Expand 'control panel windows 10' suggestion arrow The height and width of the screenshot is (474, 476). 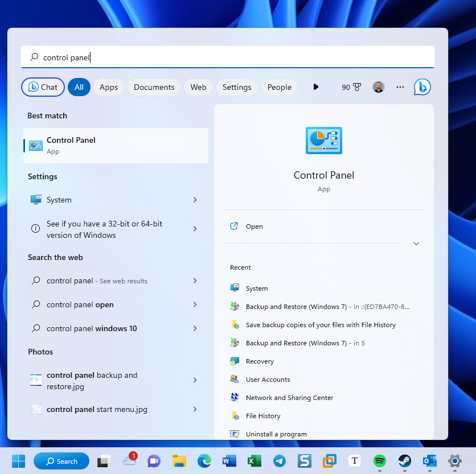click(195, 328)
